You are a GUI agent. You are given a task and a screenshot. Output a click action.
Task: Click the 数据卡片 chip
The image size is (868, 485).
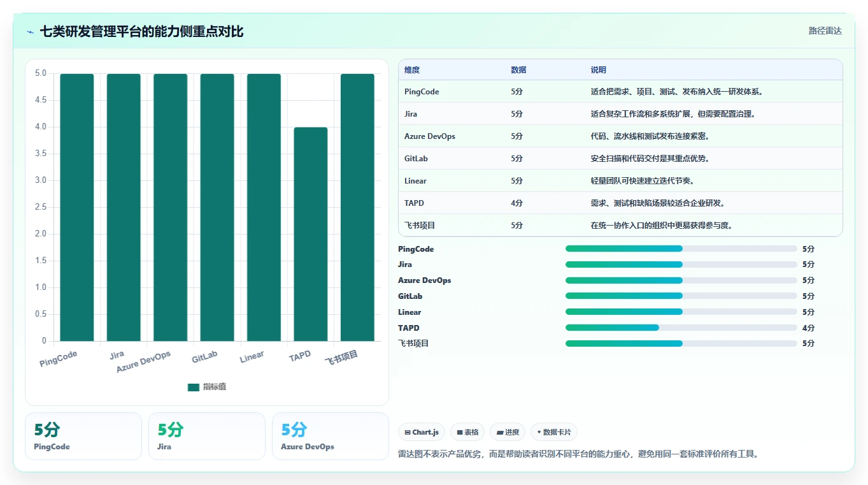point(554,432)
